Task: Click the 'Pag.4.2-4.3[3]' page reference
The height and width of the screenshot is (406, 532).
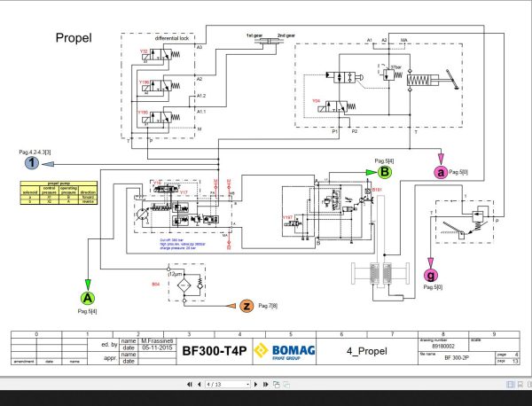Action: click(35, 152)
